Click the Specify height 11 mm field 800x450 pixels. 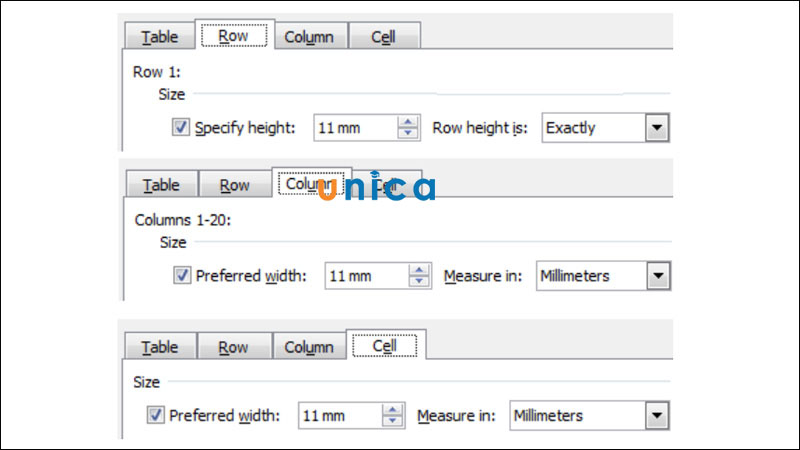pos(354,128)
